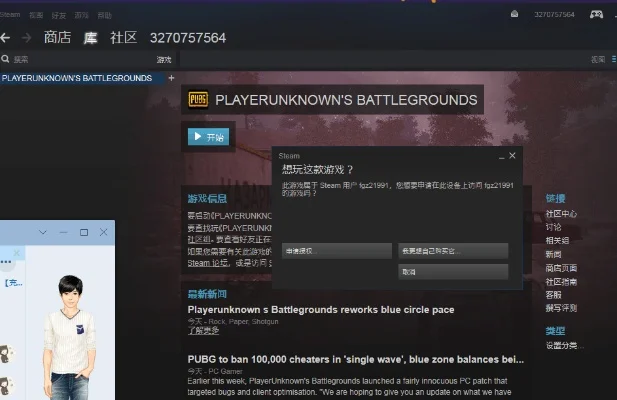
Task: Open the 商店页面 link
Action: [x=561, y=268]
